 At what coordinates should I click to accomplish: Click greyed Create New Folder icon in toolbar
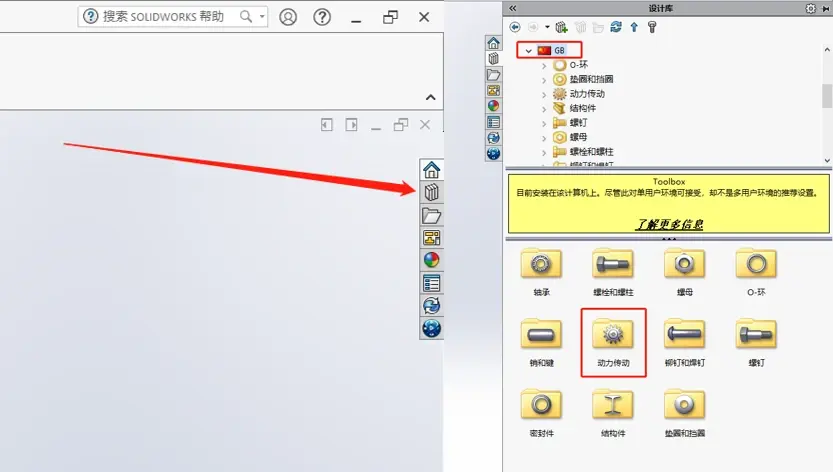click(598, 27)
